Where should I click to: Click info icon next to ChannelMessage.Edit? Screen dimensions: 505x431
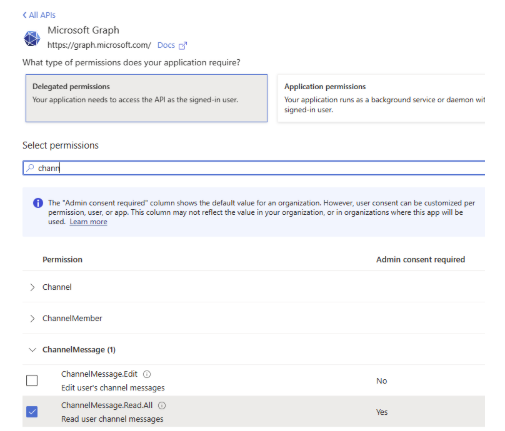tap(147, 374)
